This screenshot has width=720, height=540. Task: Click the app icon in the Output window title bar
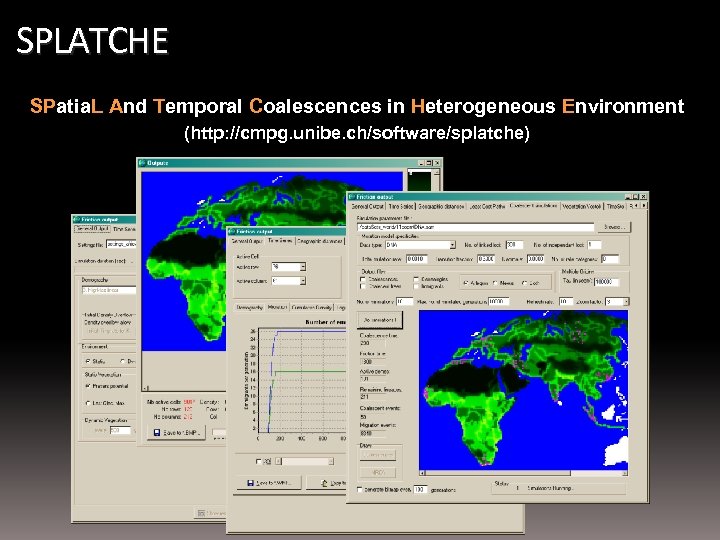click(142, 163)
